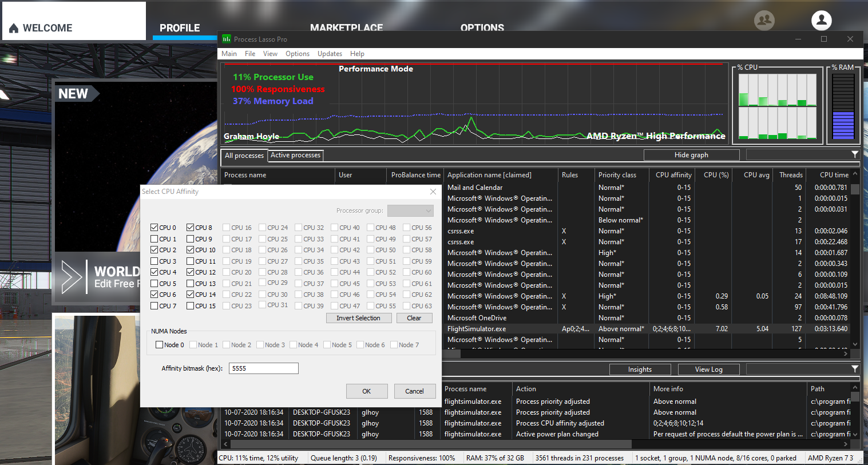The width and height of the screenshot is (868, 465).
Task: Uncheck CPU 0 checkbox
Action: pyautogui.click(x=154, y=228)
